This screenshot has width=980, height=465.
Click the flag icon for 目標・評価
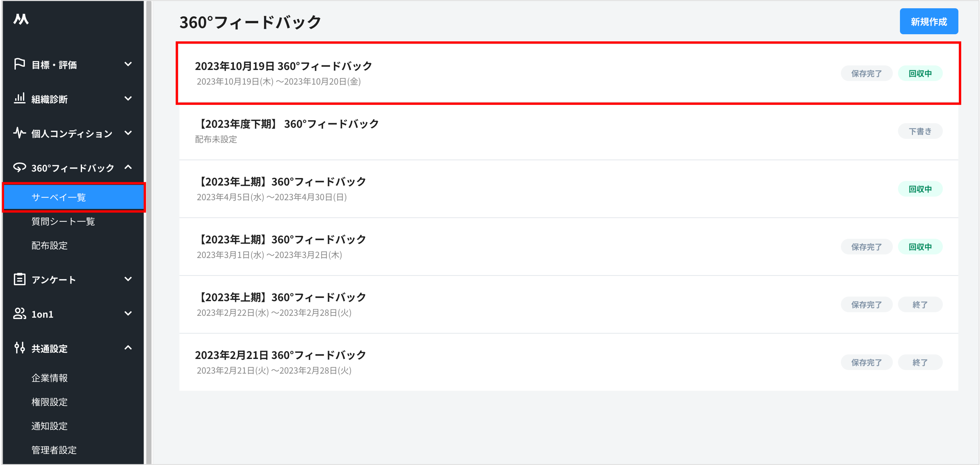(x=19, y=64)
